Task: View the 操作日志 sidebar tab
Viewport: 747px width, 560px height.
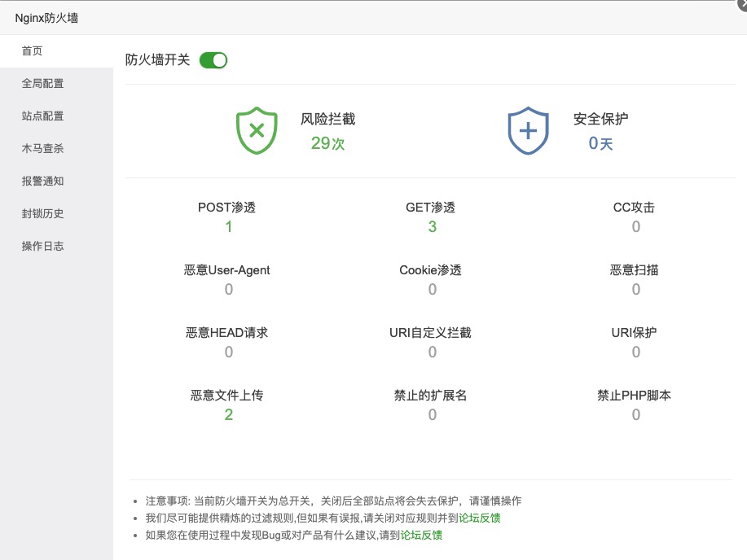Action: pos(57,246)
